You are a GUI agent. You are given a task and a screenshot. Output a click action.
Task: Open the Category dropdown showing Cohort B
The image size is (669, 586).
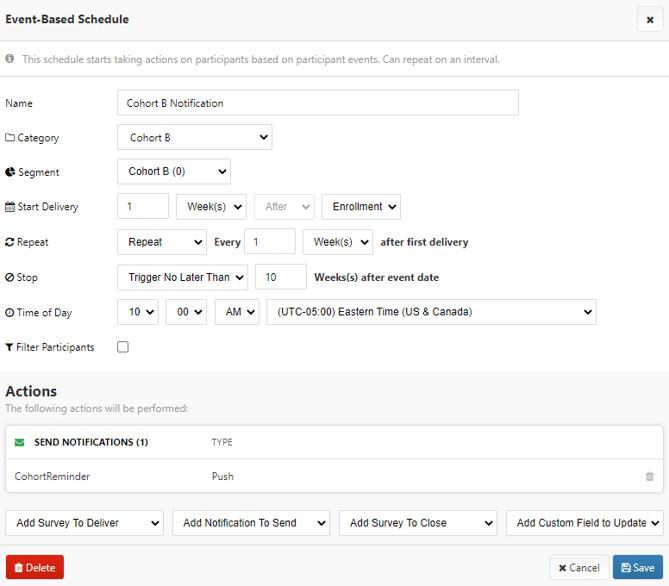point(194,138)
